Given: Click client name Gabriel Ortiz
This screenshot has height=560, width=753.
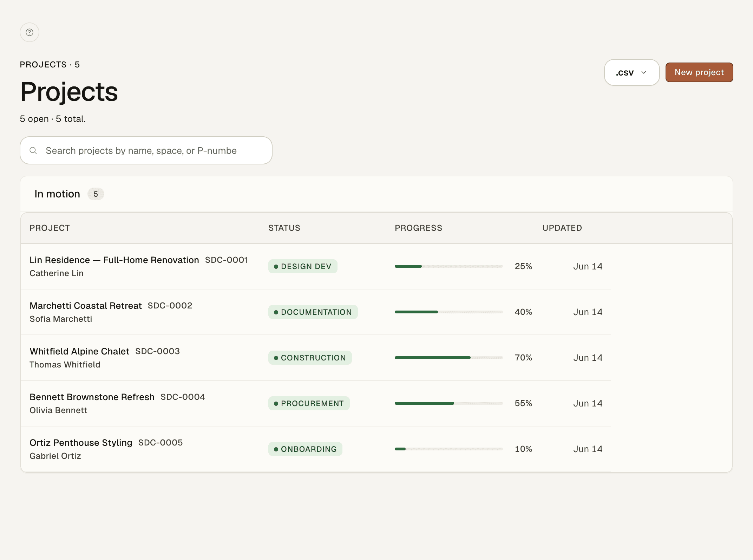Looking at the screenshot, I should click(55, 456).
